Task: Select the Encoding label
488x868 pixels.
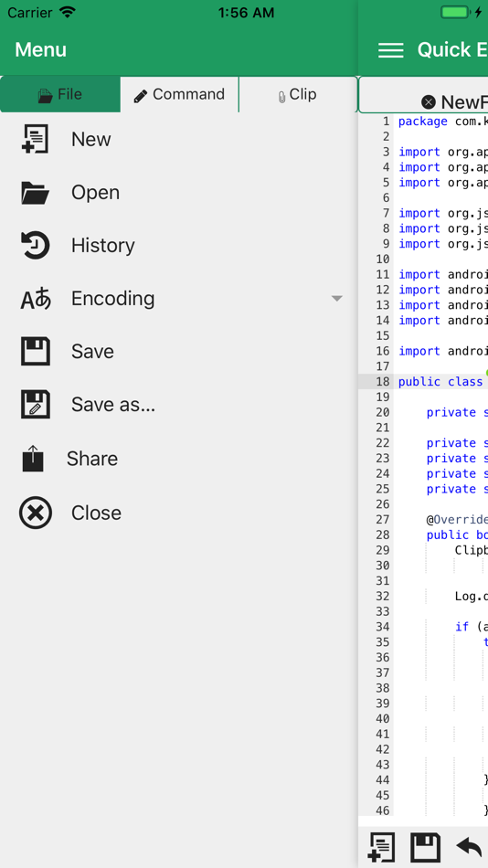Action: tap(113, 299)
